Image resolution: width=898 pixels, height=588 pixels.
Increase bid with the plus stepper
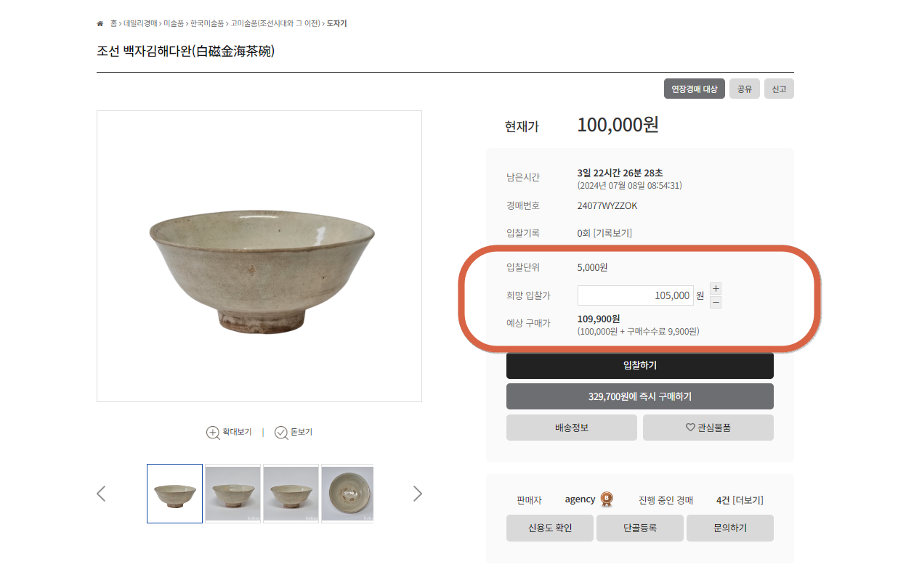716,288
